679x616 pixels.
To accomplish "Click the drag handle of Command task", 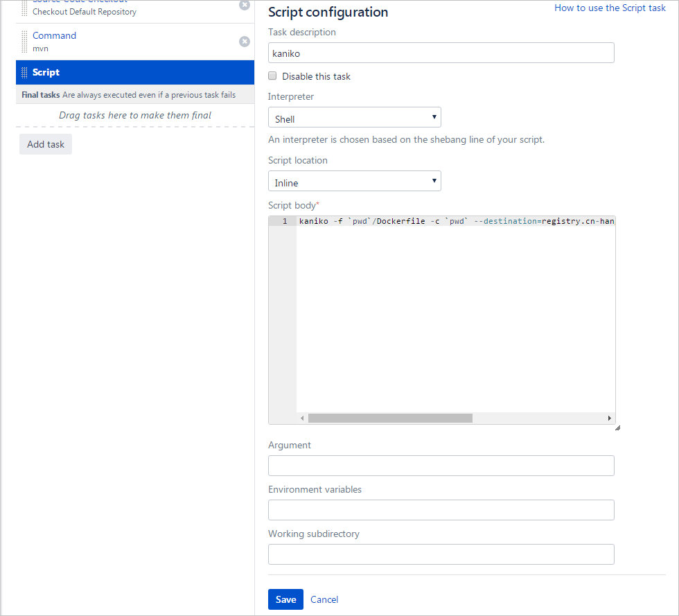I will coord(24,42).
